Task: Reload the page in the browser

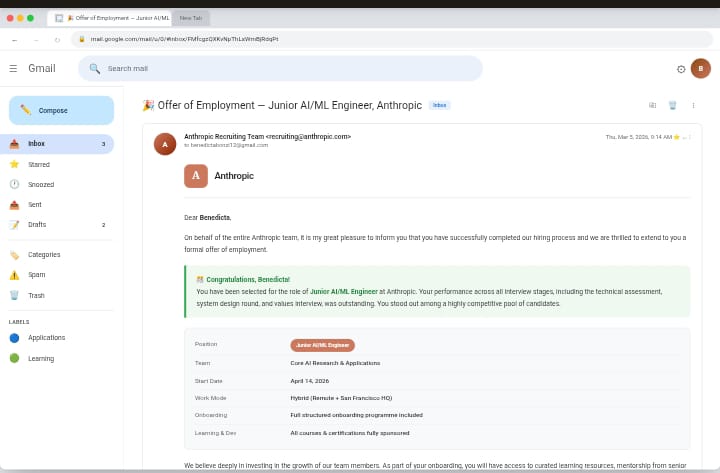Action: [x=57, y=39]
